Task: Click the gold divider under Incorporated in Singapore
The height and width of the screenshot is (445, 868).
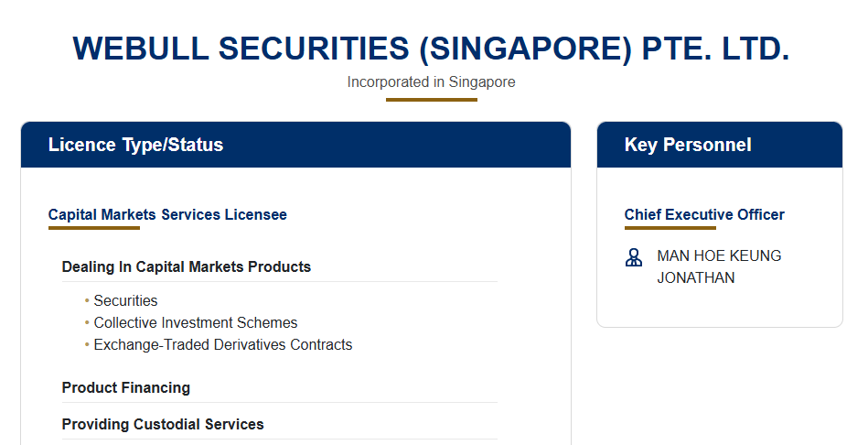Action: pos(431,99)
